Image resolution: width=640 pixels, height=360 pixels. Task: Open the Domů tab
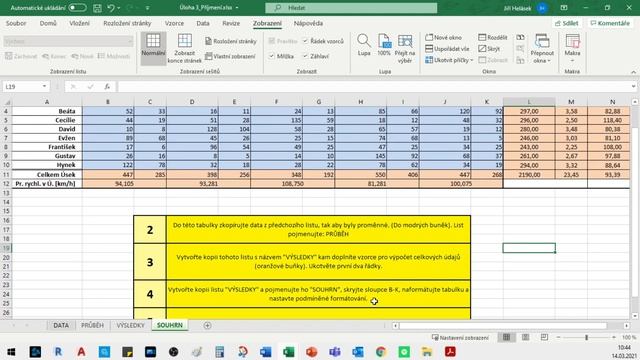coord(48,23)
